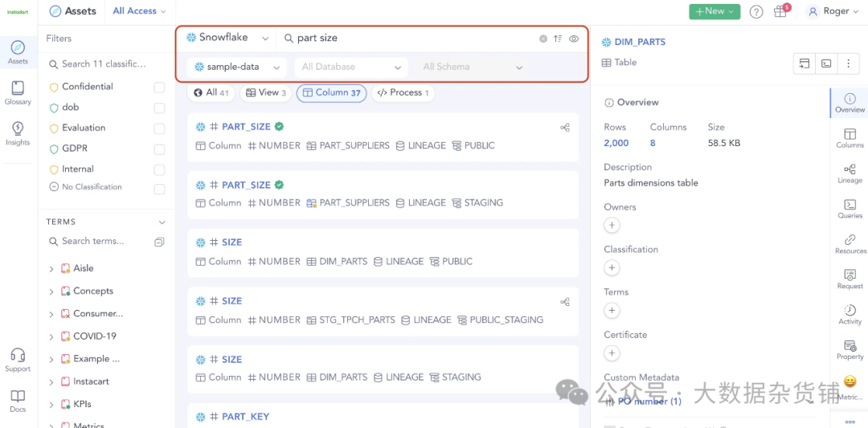The height and width of the screenshot is (428, 868).
Task: Select the View 3 filter tab
Action: coord(266,93)
